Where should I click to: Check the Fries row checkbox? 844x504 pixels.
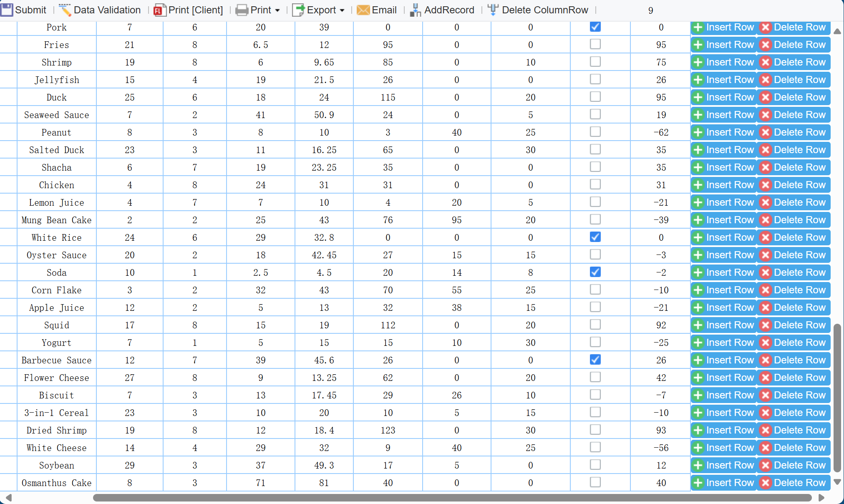595,44
